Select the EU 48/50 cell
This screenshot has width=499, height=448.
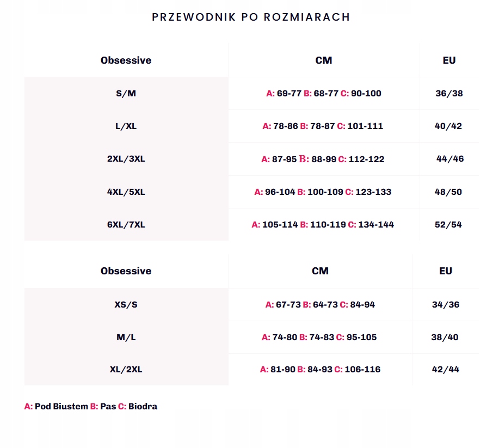click(448, 192)
